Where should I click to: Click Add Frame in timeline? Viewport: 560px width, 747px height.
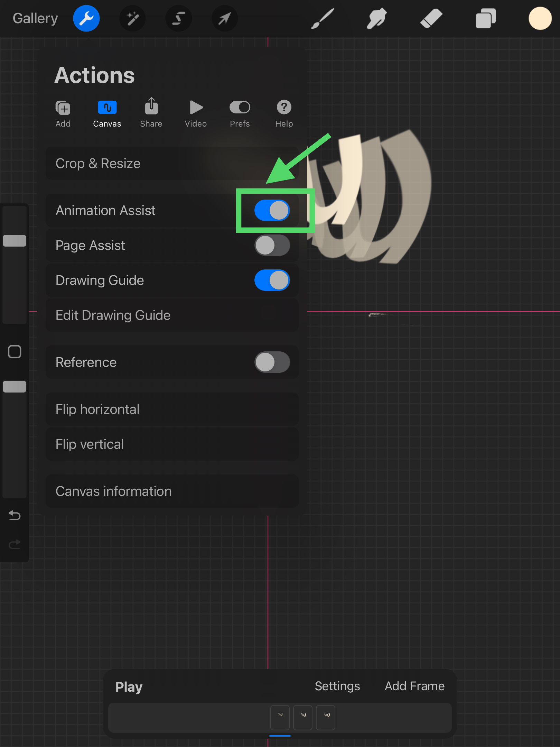tap(414, 686)
